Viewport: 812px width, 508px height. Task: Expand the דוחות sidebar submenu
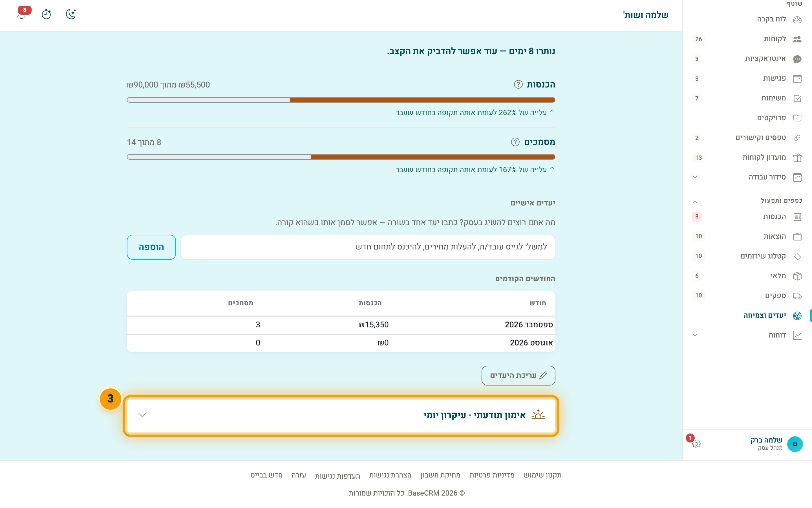point(695,335)
